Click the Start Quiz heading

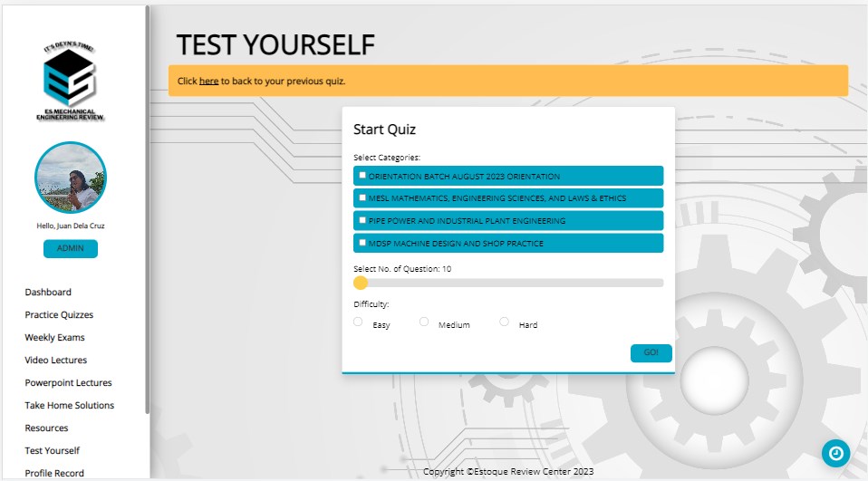point(384,130)
